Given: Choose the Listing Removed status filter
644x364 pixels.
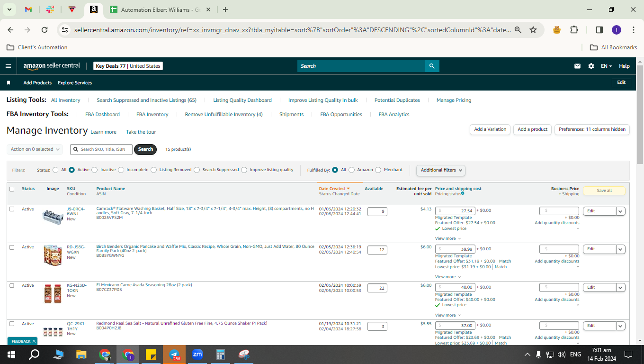Looking at the screenshot, I should pyautogui.click(x=154, y=170).
